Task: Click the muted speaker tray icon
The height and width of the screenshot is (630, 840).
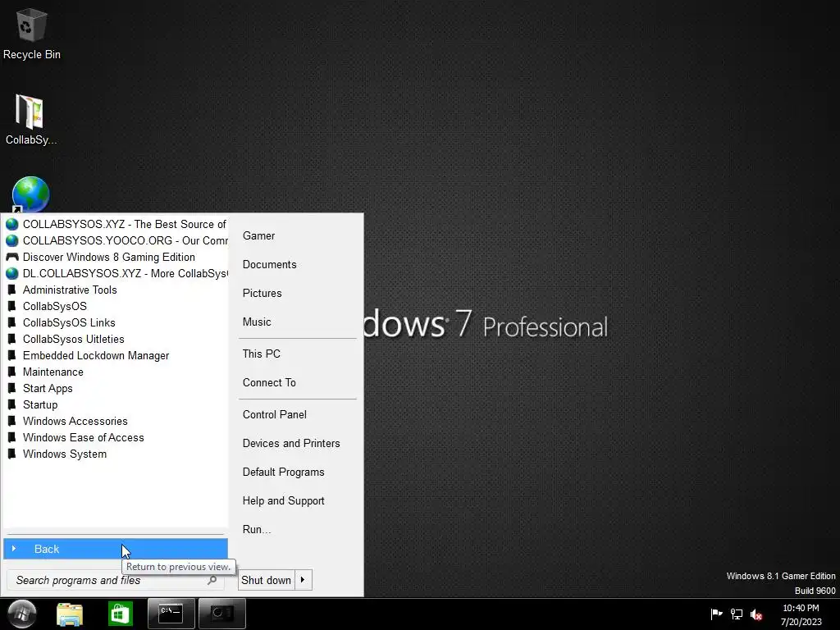Action: click(756, 614)
